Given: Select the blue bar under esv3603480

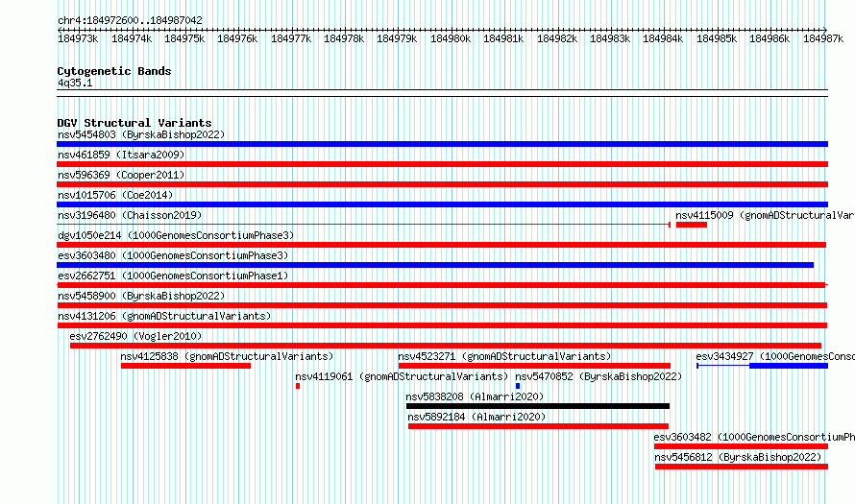Looking at the screenshot, I should [x=435, y=265].
